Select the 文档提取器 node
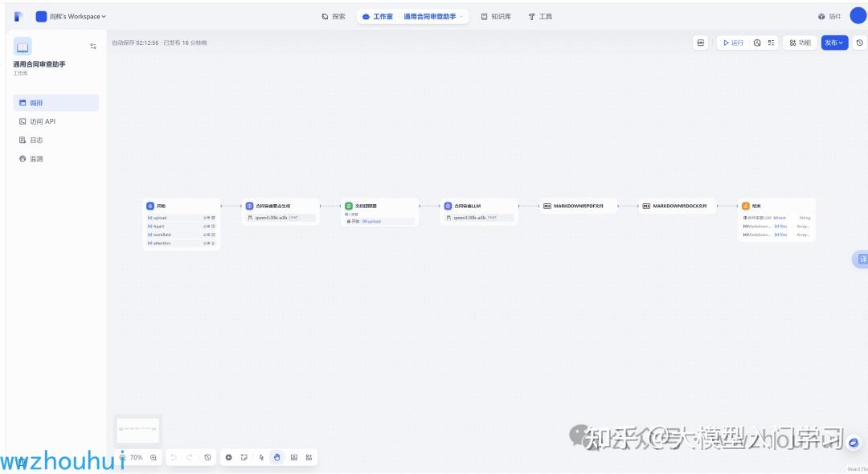 [x=379, y=212]
